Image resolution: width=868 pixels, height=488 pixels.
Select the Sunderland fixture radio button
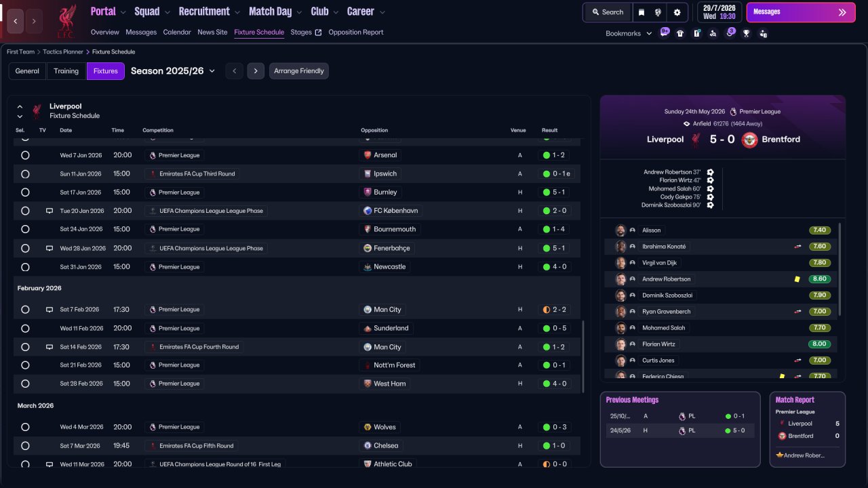point(25,328)
